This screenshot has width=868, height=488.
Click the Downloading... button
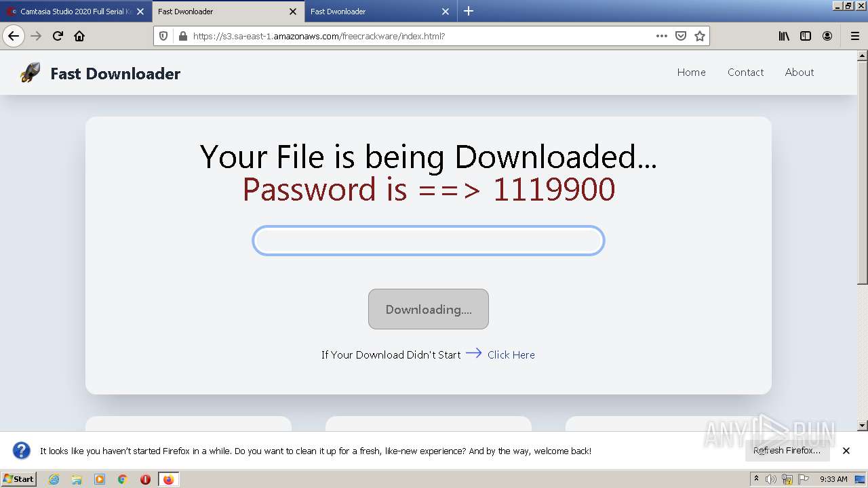[x=429, y=309]
